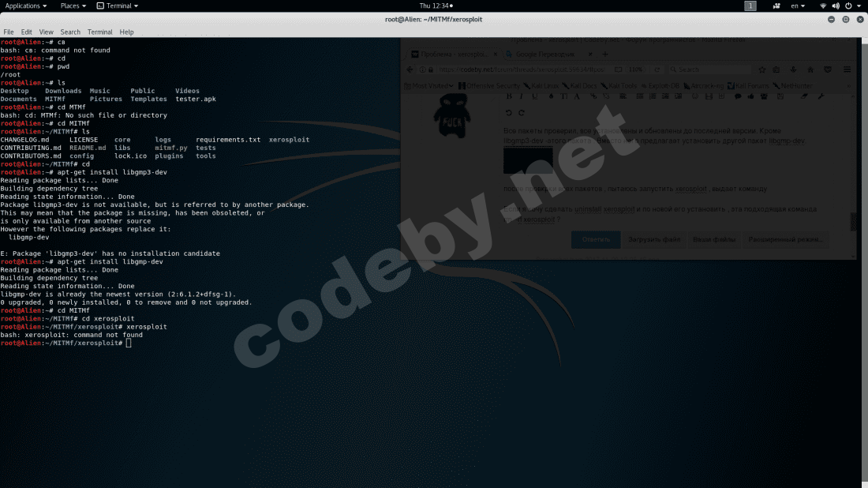Open the Exploit-DB bookmark

[x=660, y=86]
